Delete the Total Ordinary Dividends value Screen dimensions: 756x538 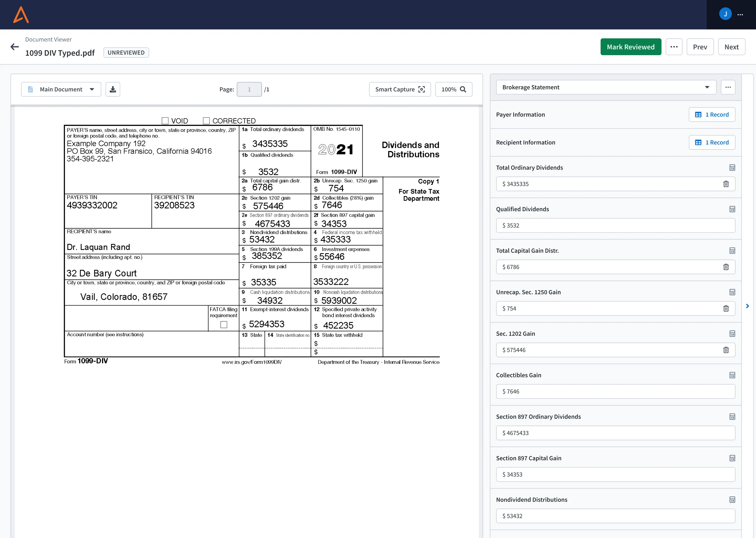726,184
